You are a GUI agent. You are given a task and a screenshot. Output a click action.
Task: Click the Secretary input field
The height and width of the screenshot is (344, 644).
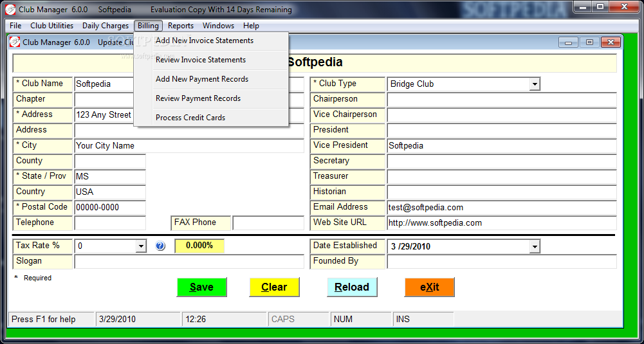[x=502, y=161]
